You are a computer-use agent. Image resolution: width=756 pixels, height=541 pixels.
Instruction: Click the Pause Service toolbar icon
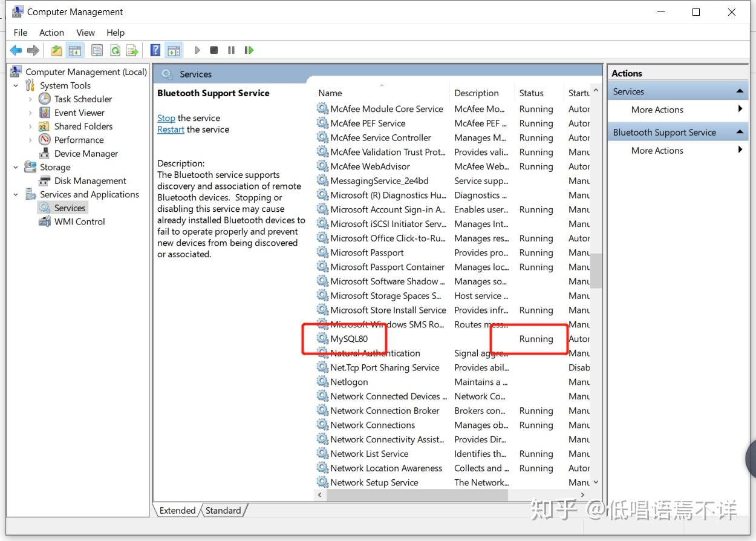[231, 50]
